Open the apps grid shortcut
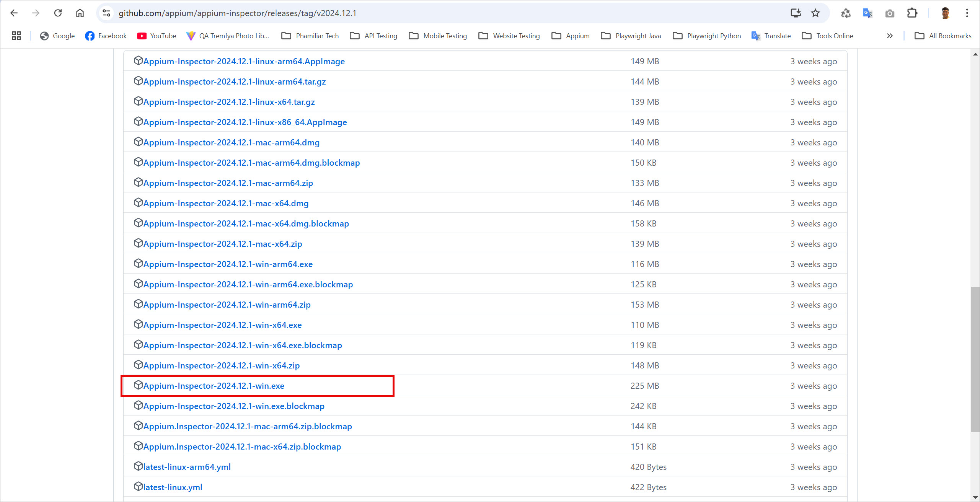The height and width of the screenshot is (502, 980). click(x=16, y=36)
